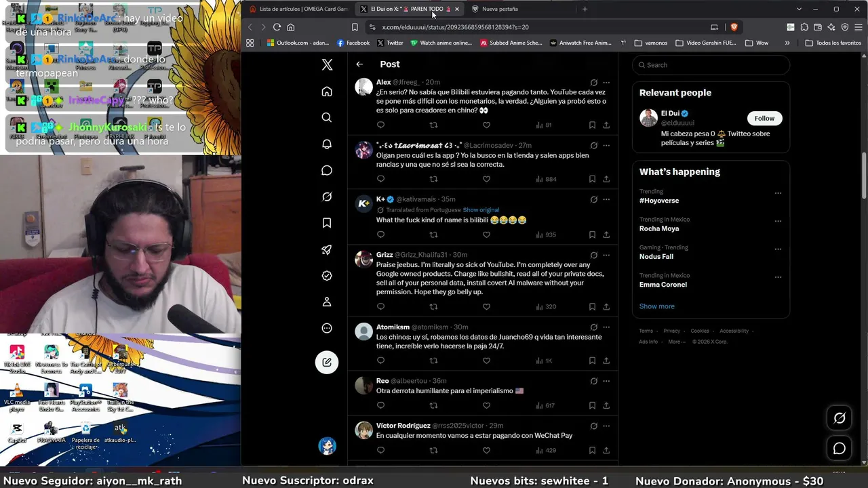Open Grok icon in X sidebar

coord(327,197)
